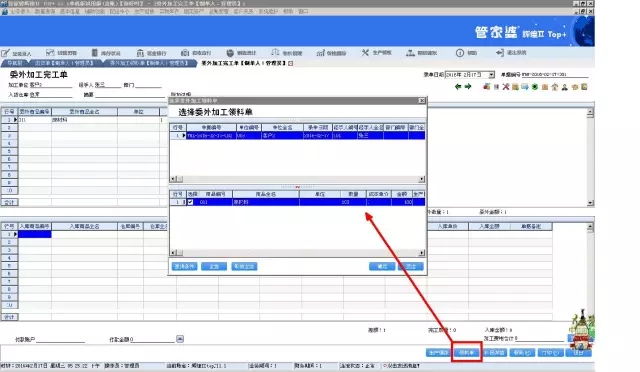Click the info circle icon in main toolbar
640x372 pixels.
pyautogui.click(x=460, y=53)
